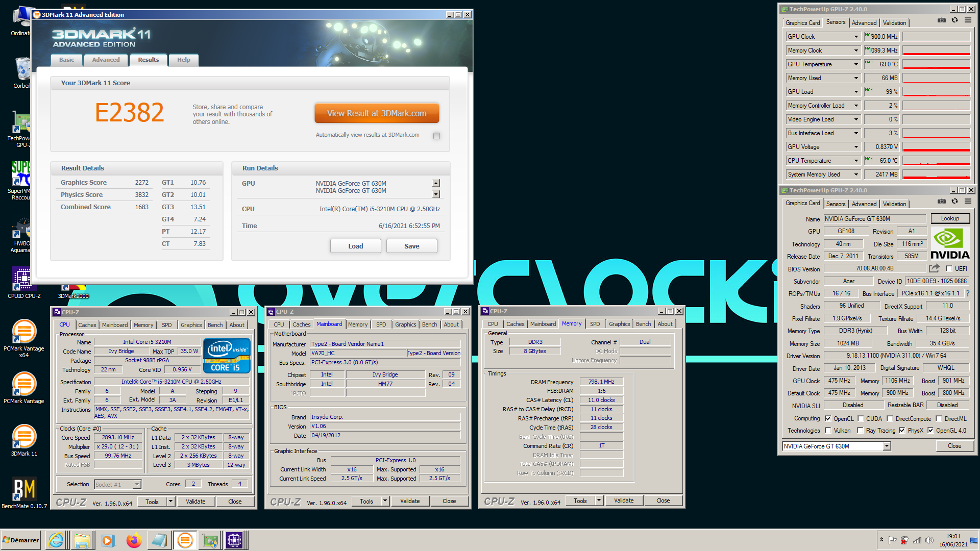
Task: Open Validation tab in Sensors GPU-Z window
Action: (894, 23)
